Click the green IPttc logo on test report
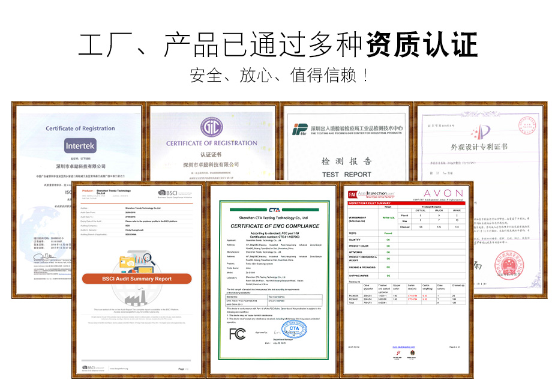Viewport: 558px width, 392px height. [299, 130]
